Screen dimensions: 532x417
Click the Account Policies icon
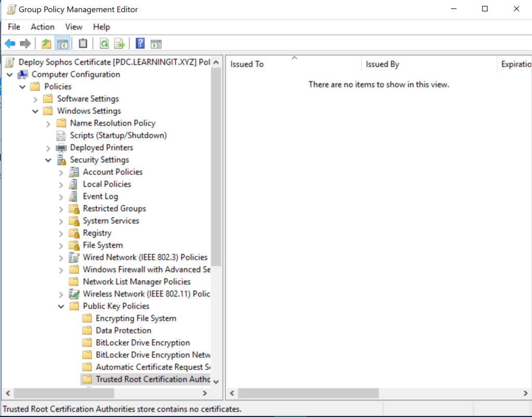tap(74, 172)
